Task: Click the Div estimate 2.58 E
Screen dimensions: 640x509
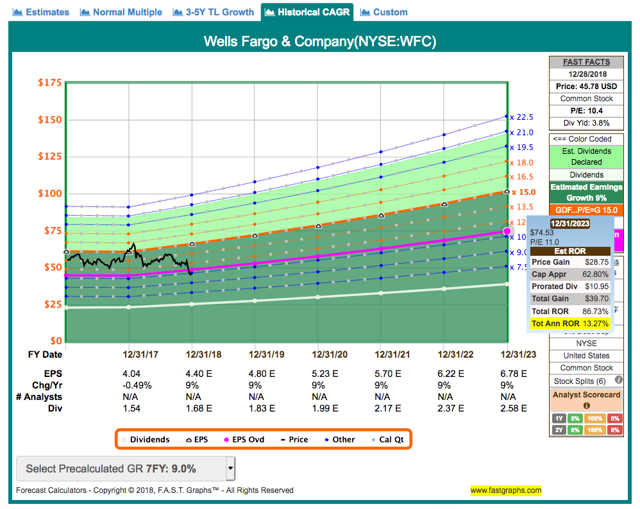Action: pyautogui.click(x=513, y=409)
